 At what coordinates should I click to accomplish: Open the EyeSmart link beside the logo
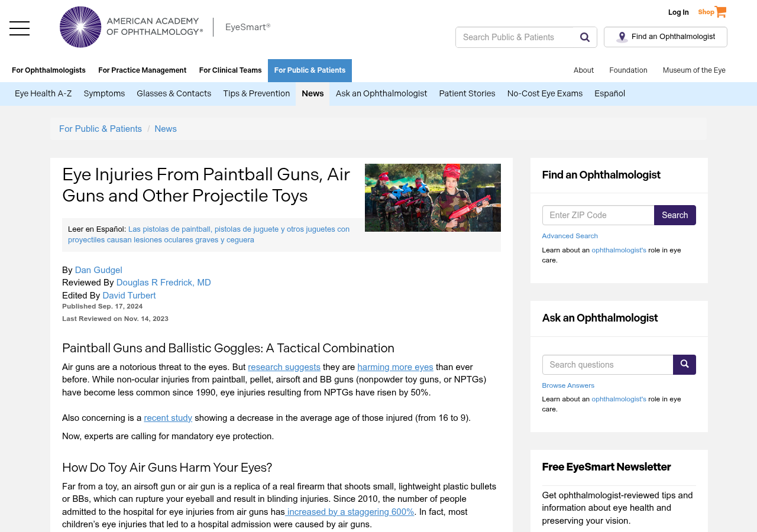coord(248,27)
